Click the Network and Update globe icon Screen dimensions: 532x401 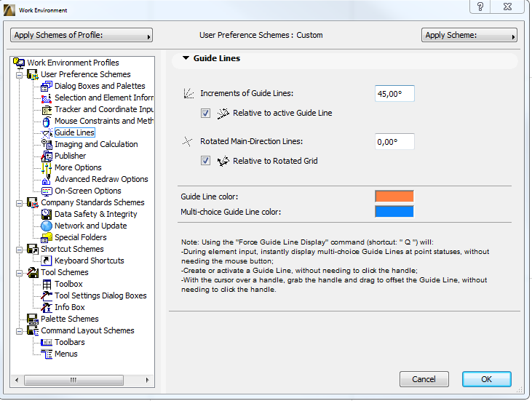point(47,226)
